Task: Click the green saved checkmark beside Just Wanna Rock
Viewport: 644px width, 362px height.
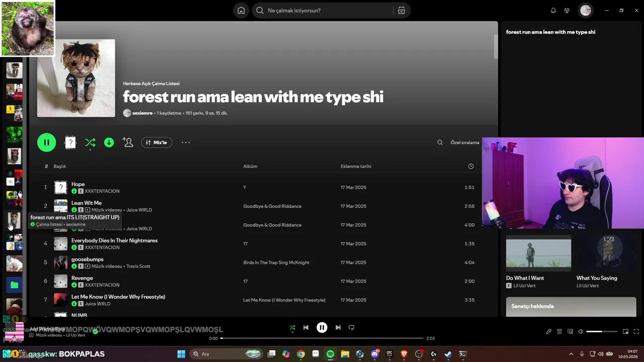Action: click(x=95, y=331)
